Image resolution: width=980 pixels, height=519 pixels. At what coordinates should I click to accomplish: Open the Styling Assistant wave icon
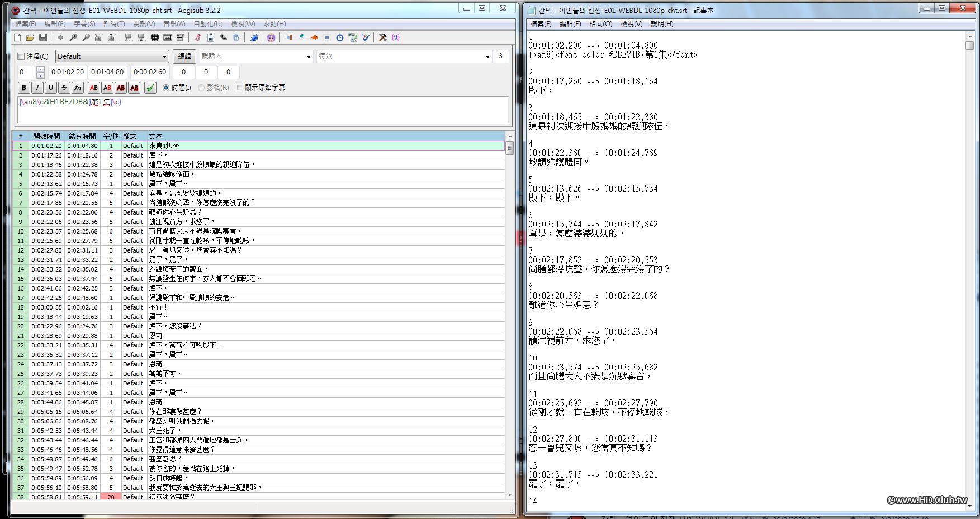[x=301, y=37]
